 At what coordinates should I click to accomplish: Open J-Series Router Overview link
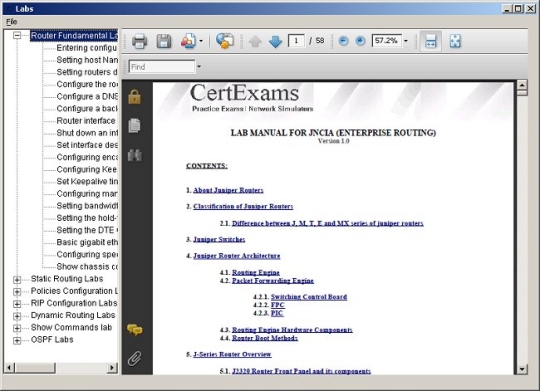click(232, 354)
